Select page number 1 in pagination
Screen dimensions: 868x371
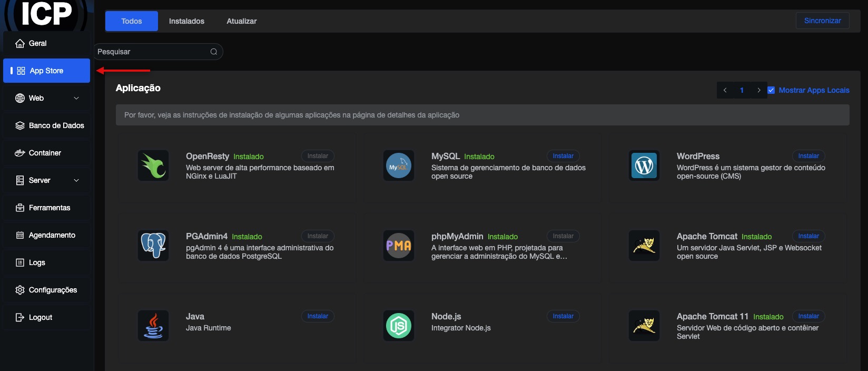pos(742,90)
